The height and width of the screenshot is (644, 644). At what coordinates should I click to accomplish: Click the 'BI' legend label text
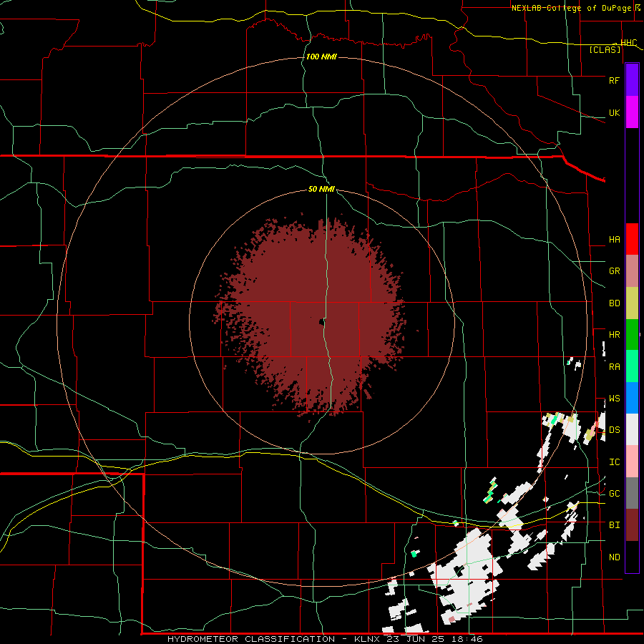click(x=614, y=525)
